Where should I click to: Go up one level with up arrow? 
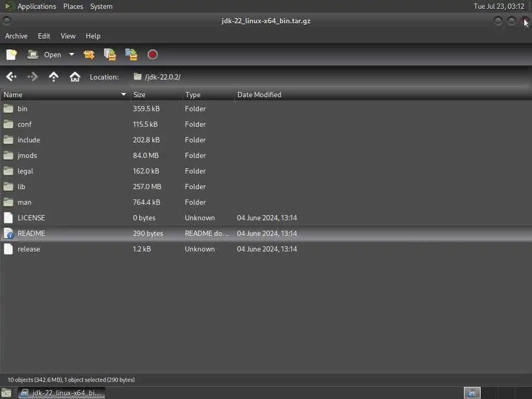coord(54,77)
